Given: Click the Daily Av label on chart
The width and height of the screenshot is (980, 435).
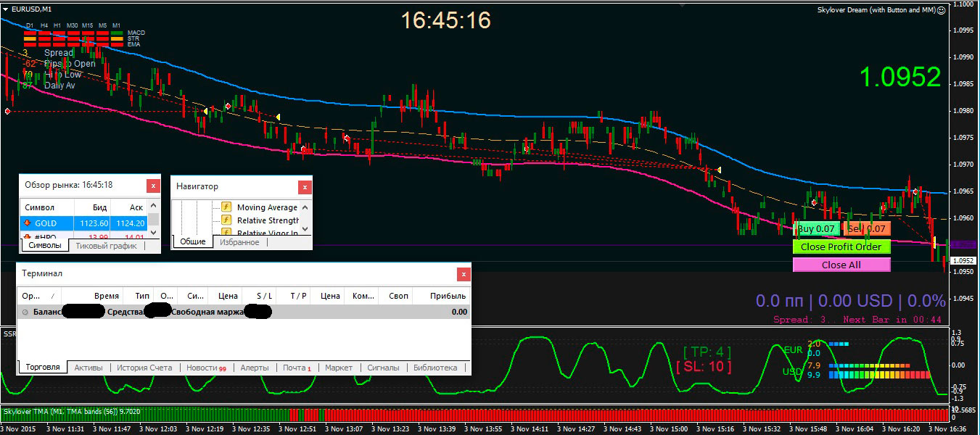Looking at the screenshot, I should point(59,85).
